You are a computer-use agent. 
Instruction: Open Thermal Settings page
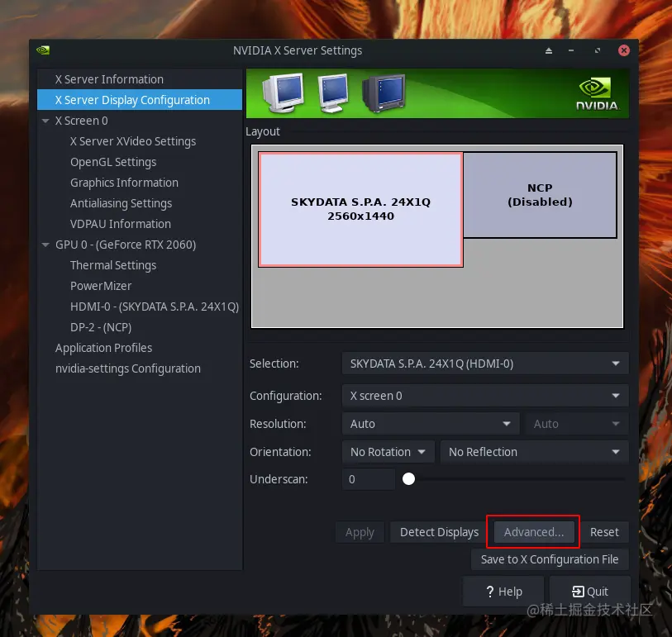click(140, 265)
